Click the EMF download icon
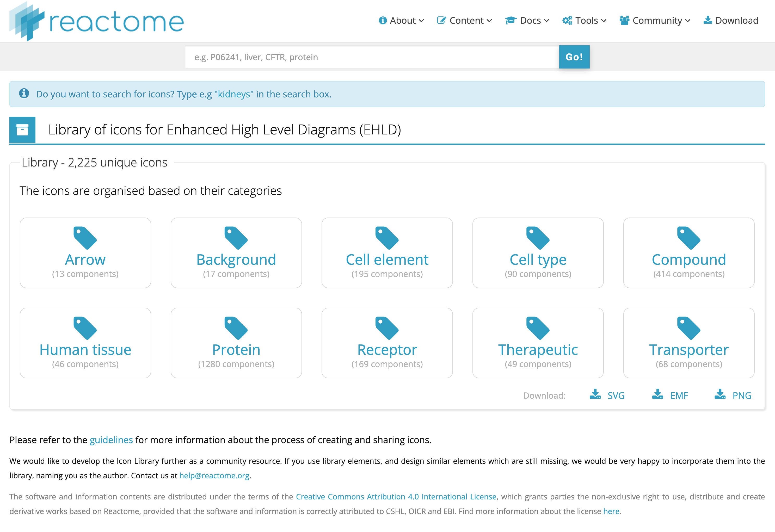Image resolution: width=775 pixels, height=532 pixels. [657, 394]
